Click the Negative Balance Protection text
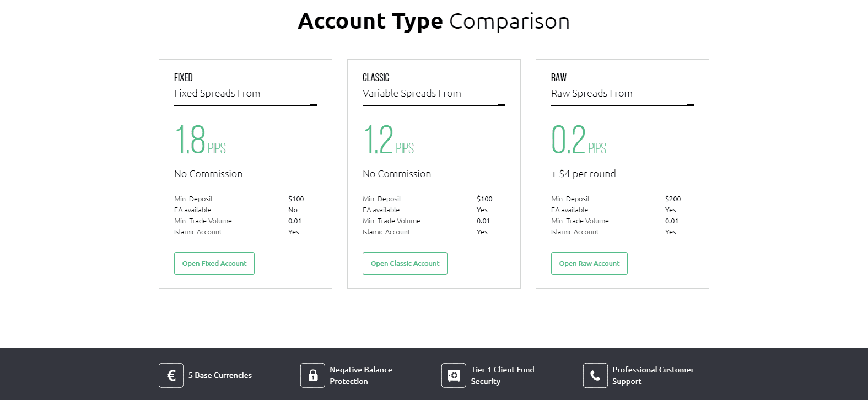This screenshot has height=400, width=868. [360, 375]
